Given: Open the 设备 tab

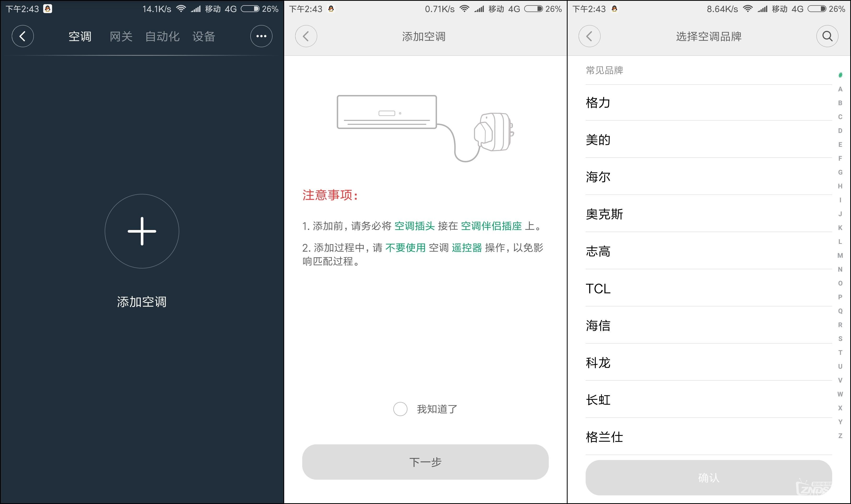Looking at the screenshot, I should point(204,36).
